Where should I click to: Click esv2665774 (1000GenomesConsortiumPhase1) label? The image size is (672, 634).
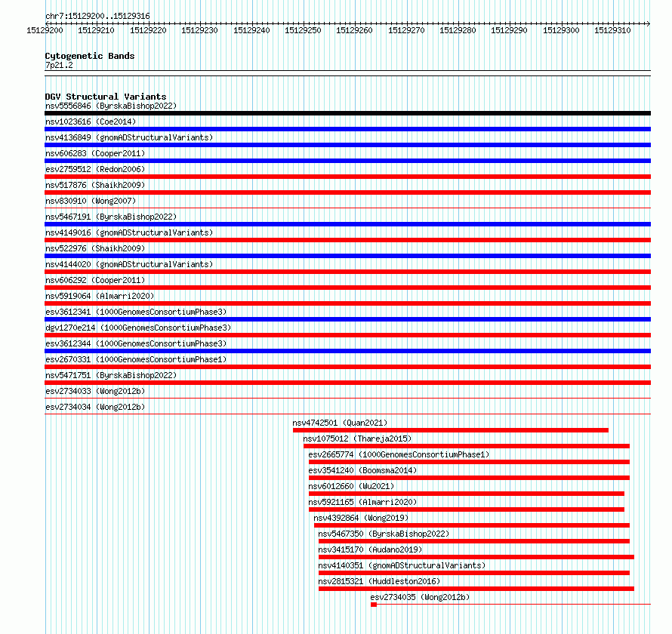[x=399, y=454]
